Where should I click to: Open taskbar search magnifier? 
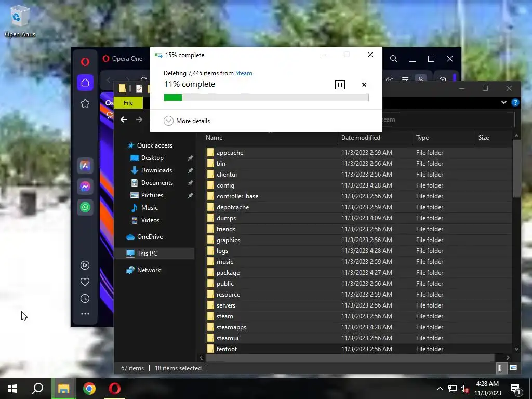(x=37, y=389)
